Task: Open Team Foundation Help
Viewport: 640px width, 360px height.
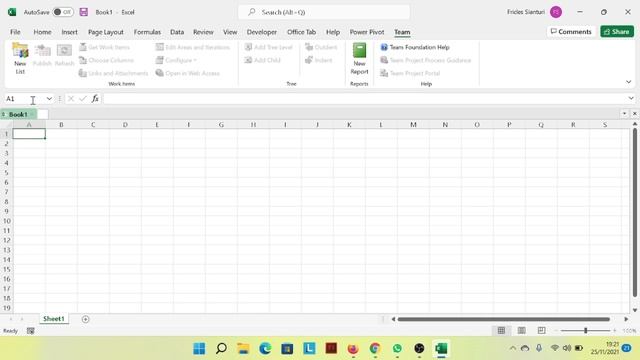Action: pos(415,47)
